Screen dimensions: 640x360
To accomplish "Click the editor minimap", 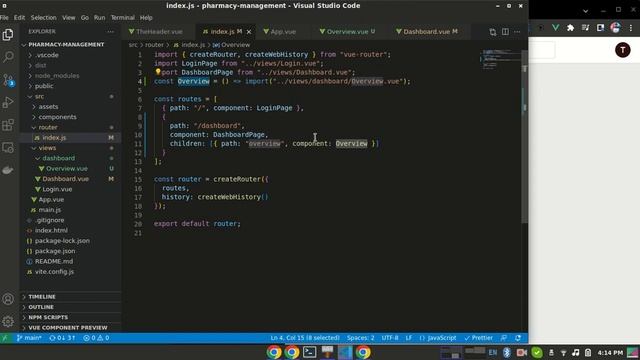I will (500, 59).
